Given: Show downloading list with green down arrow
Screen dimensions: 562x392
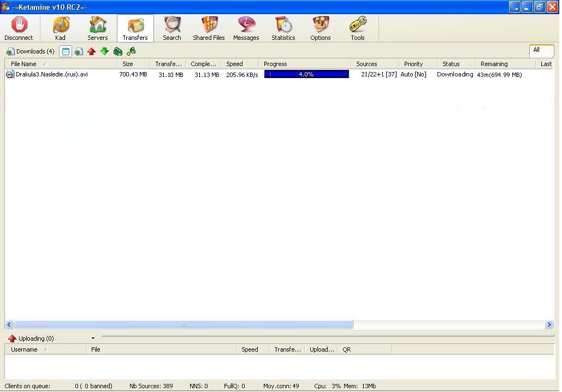Looking at the screenshot, I should click(104, 51).
